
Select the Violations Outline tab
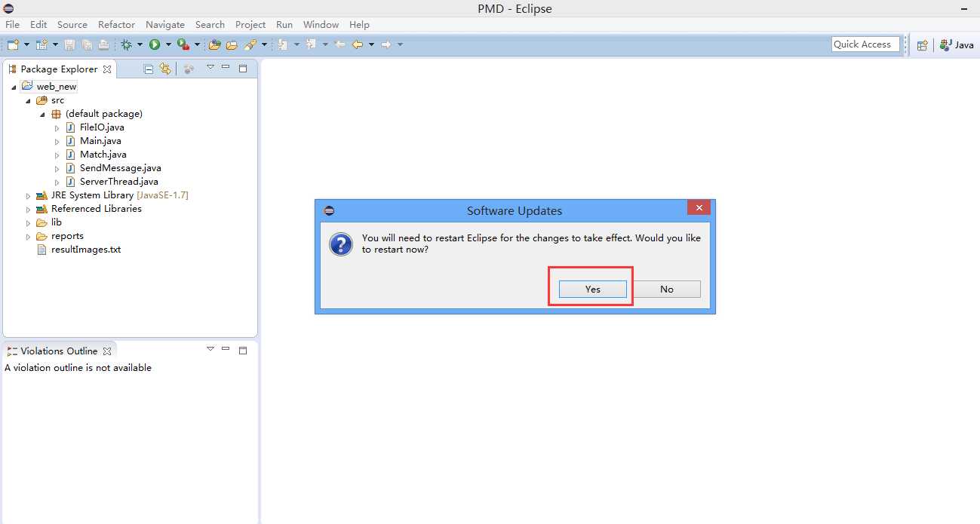pyautogui.click(x=59, y=351)
